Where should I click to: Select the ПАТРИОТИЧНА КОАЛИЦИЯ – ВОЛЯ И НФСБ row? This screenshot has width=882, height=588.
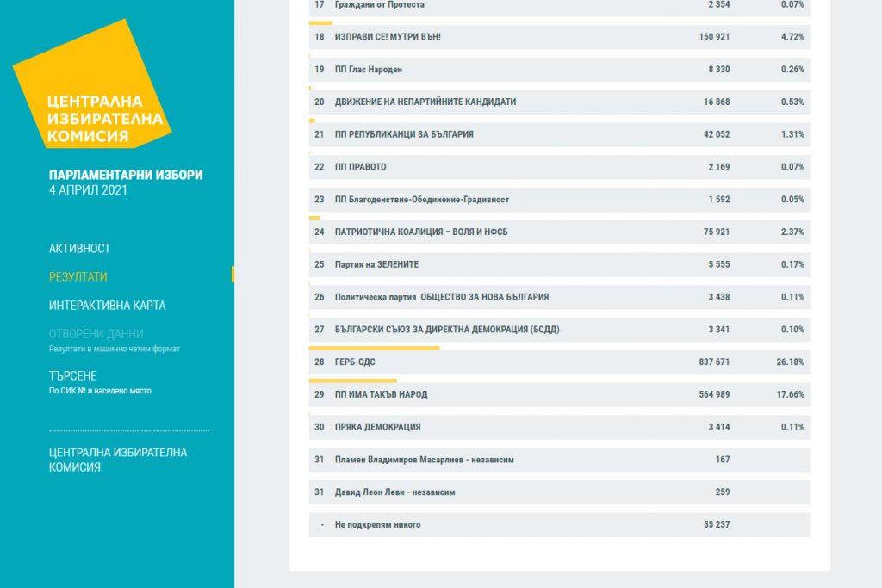(x=558, y=232)
